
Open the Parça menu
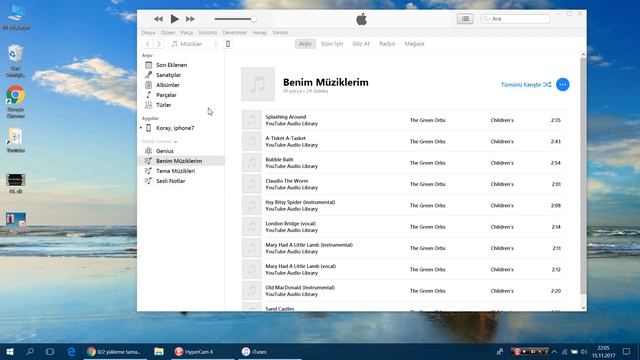(x=187, y=33)
